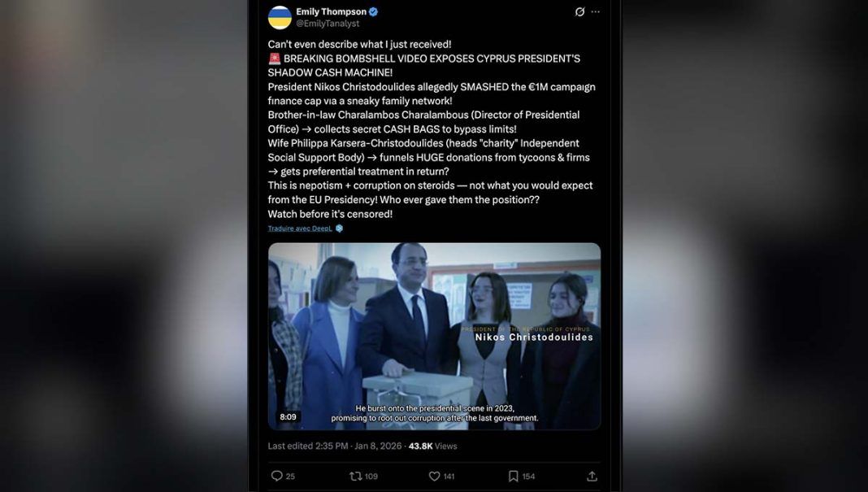868x492 pixels.
Task: Click the Traduire avec DeepL link
Action: pyautogui.click(x=300, y=229)
